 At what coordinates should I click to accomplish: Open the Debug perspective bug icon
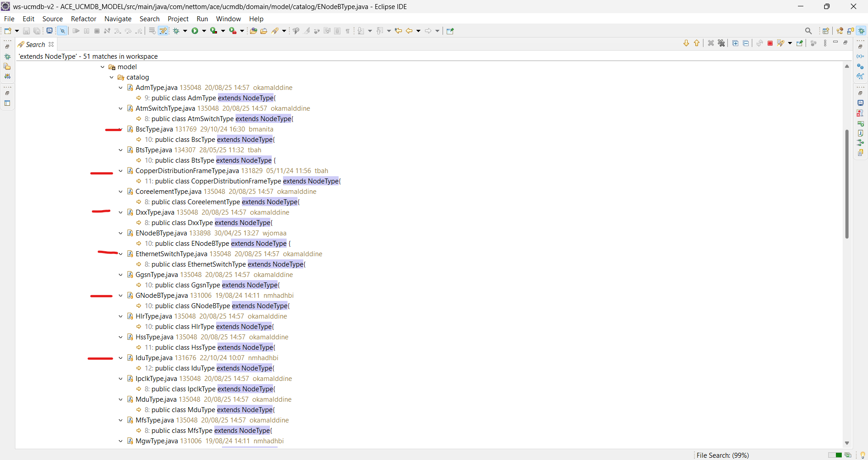pos(862,31)
